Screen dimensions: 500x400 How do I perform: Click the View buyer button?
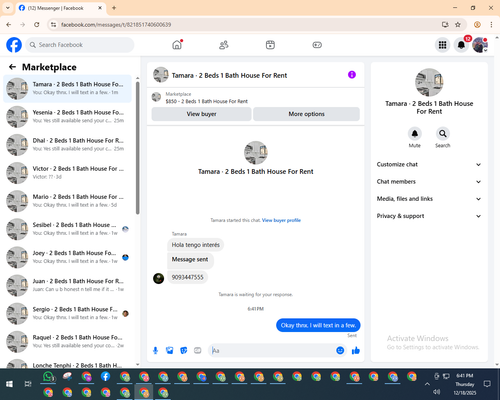click(x=201, y=114)
